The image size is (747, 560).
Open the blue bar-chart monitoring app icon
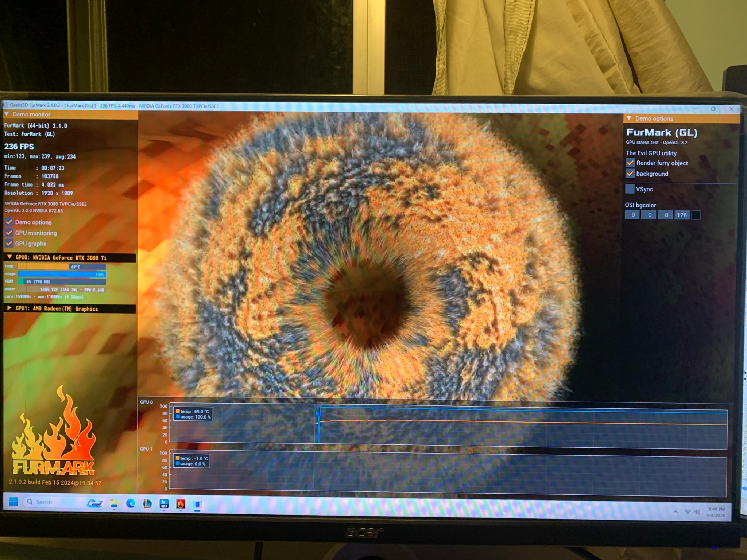164,503
